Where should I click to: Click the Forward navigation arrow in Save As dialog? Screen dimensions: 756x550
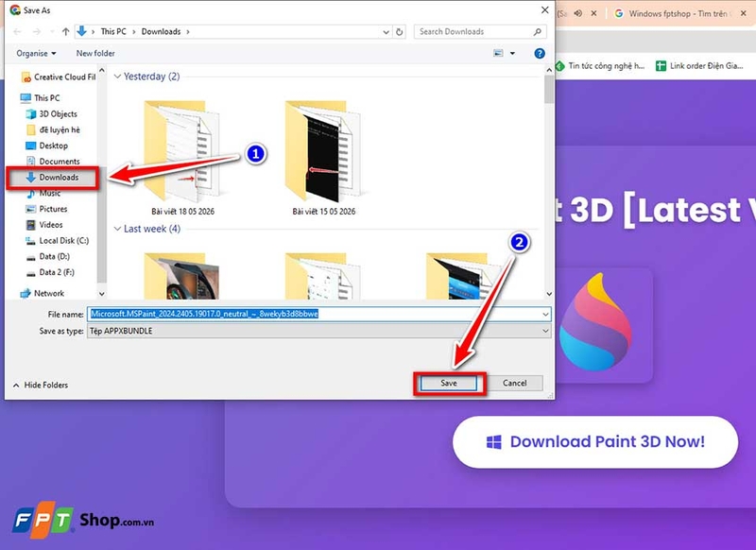[37, 32]
